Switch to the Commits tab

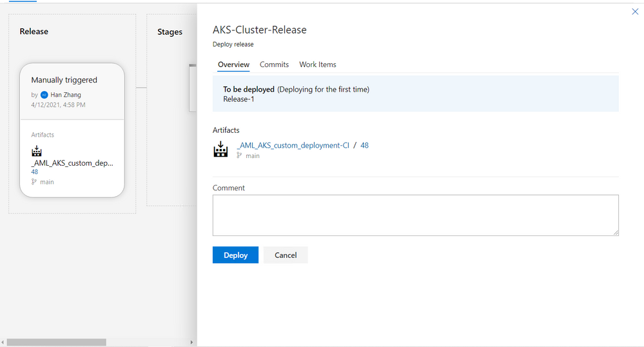click(274, 64)
